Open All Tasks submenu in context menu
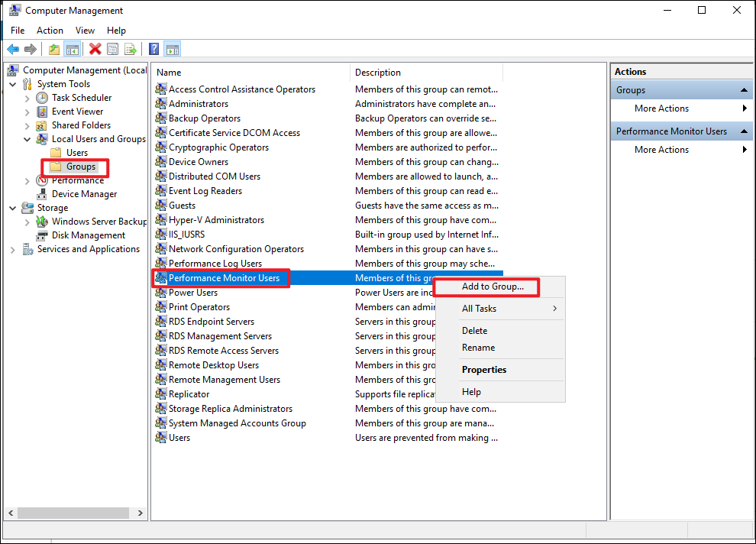The height and width of the screenshot is (544, 756). (499, 309)
